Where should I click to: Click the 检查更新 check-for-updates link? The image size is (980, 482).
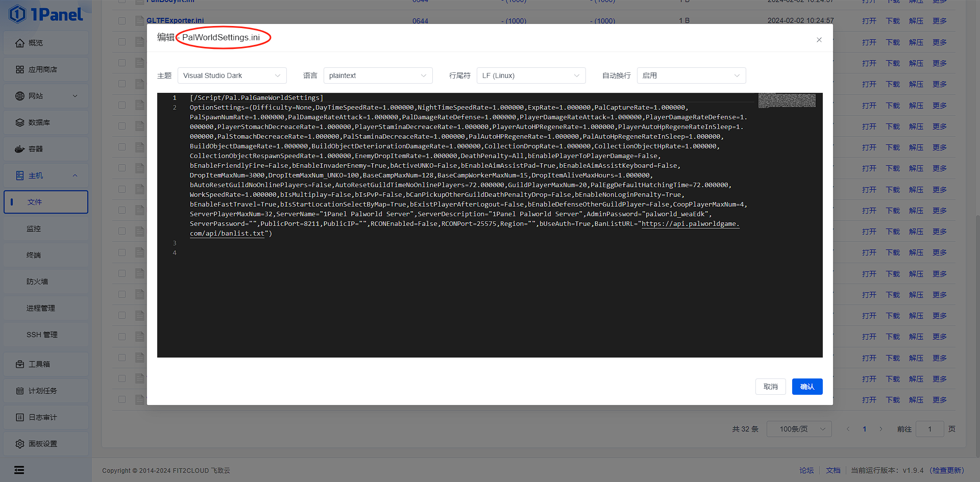(x=948, y=470)
